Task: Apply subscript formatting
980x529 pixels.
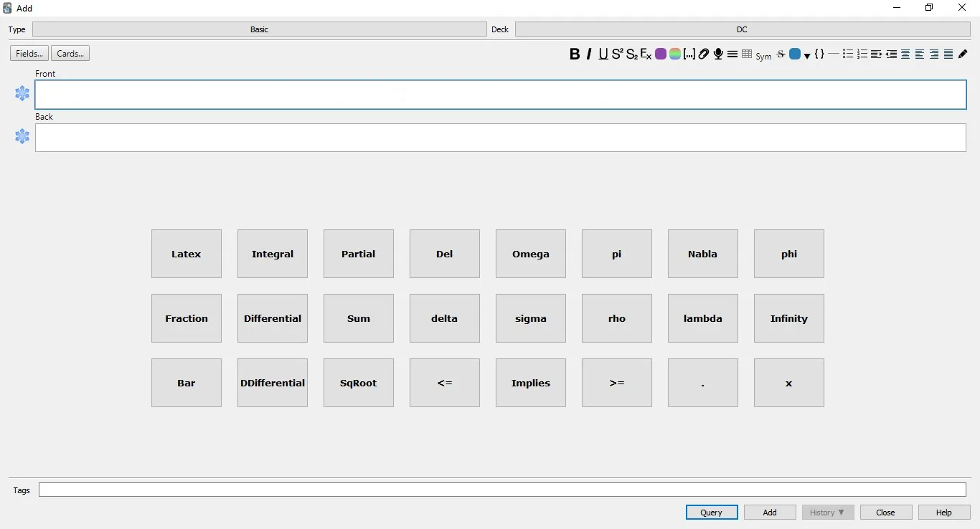Action: click(632, 54)
